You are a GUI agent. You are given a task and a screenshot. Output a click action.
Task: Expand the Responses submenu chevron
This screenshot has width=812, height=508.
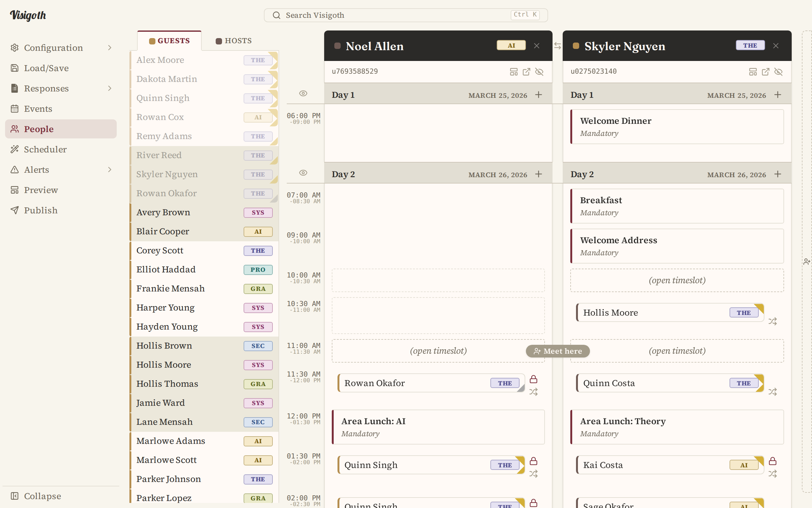click(x=109, y=88)
